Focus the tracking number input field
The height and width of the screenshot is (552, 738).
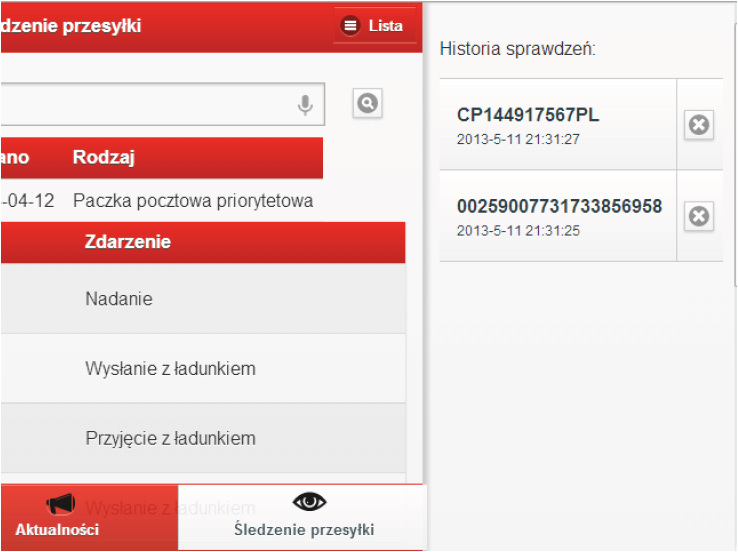pos(162,104)
